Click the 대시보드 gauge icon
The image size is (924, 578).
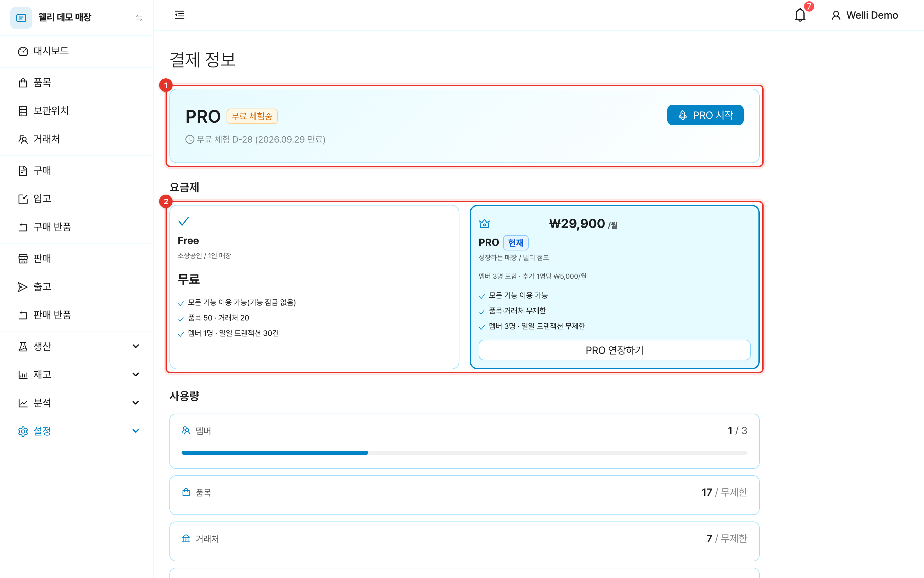23,51
